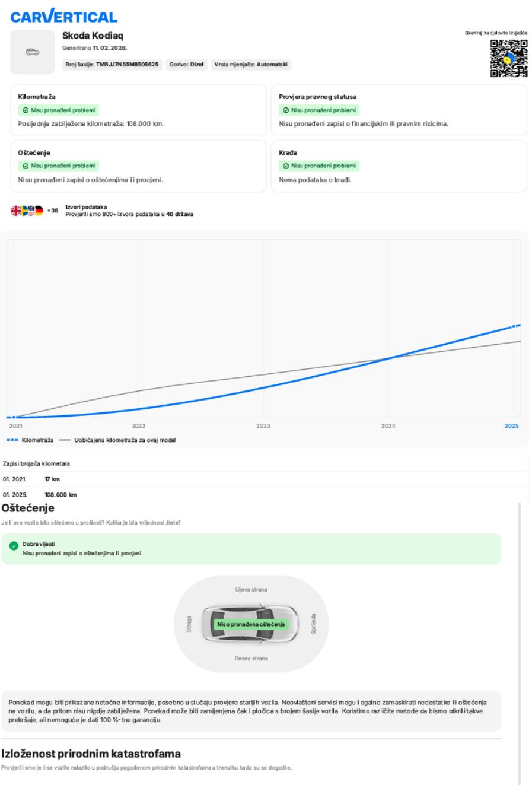Click the Nisu pronađena oštećenja car label
The height and width of the screenshot is (785, 532).
pyautogui.click(x=251, y=624)
